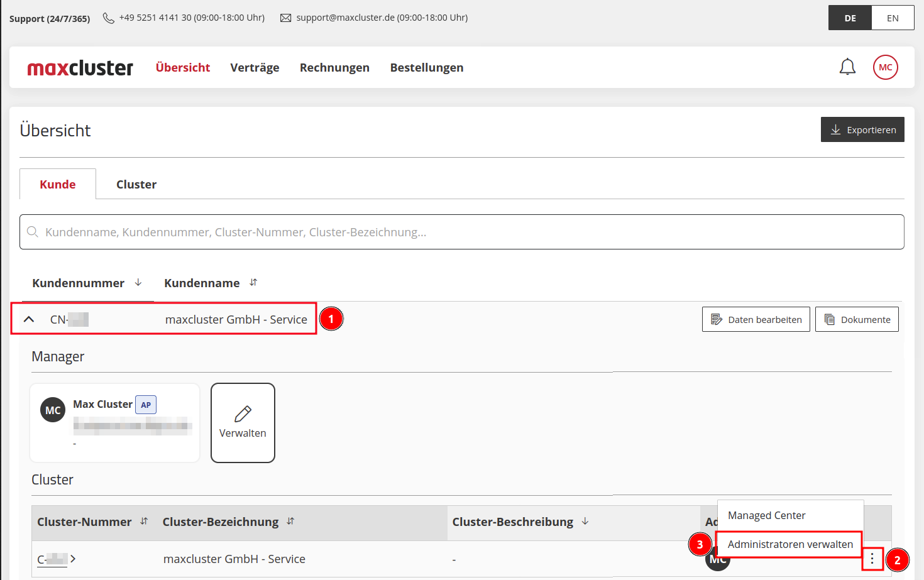Open the Bestellungen navigation item
This screenshot has width=924, height=580.
click(x=427, y=67)
